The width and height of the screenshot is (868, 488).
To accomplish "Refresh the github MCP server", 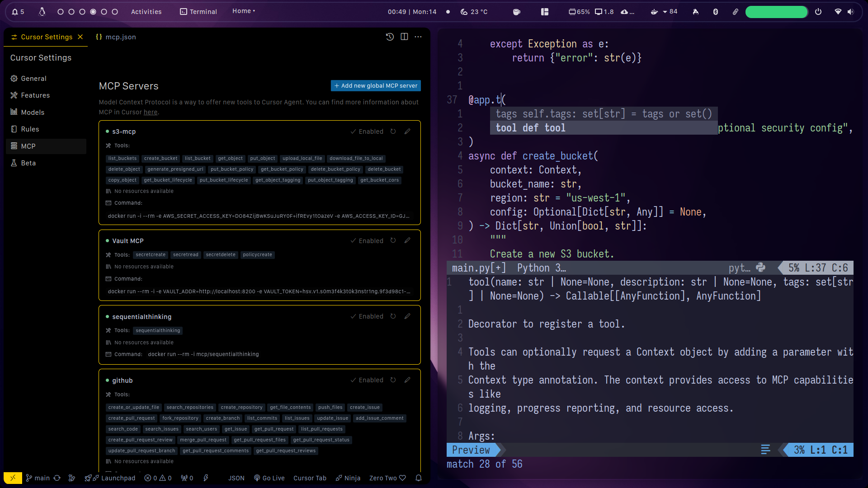I will point(393,380).
